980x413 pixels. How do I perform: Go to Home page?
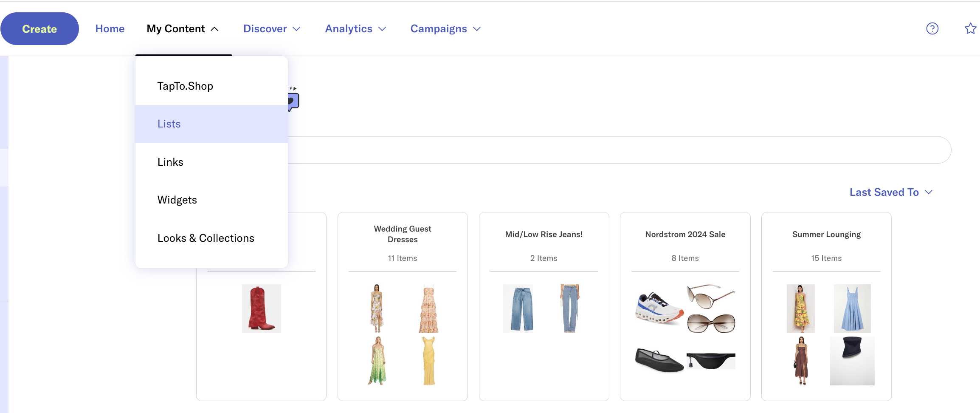[x=110, y=28]
